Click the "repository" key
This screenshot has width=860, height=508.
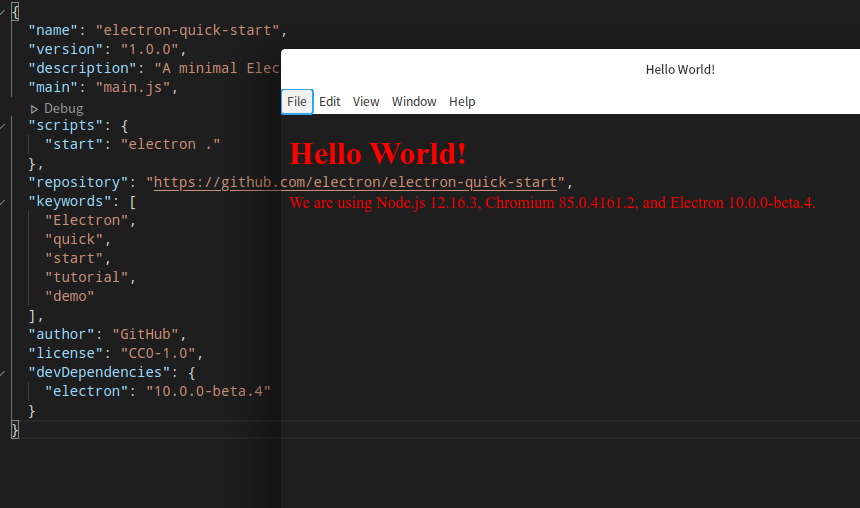(x=78, y=182)
